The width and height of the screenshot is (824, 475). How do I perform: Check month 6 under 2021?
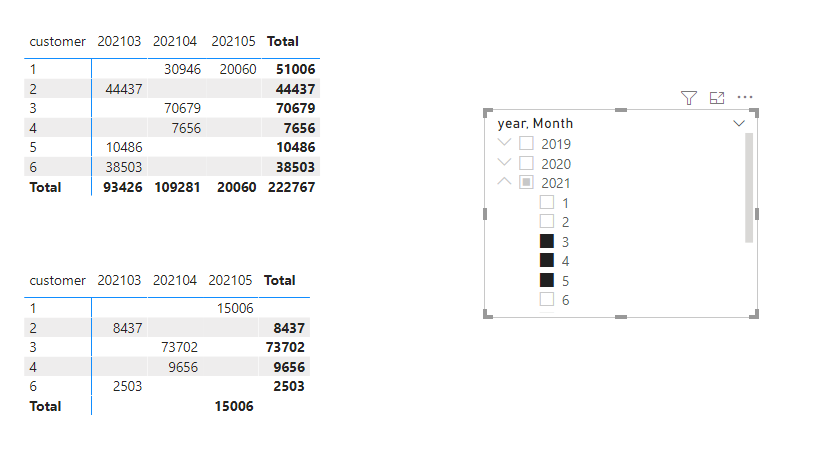[x=547, y=300]
